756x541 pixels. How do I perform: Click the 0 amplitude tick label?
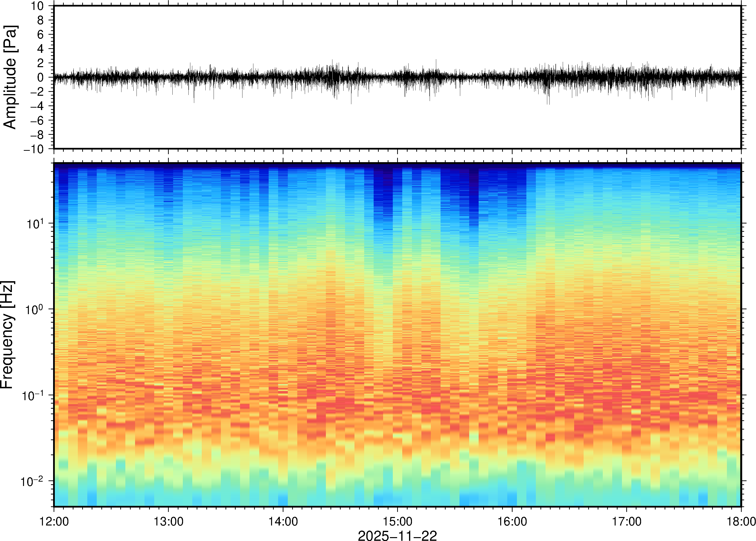[x=41, y=77]
